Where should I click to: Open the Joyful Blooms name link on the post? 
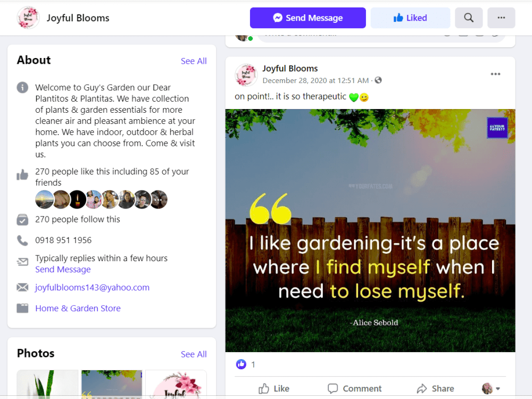tap(290, 69)
